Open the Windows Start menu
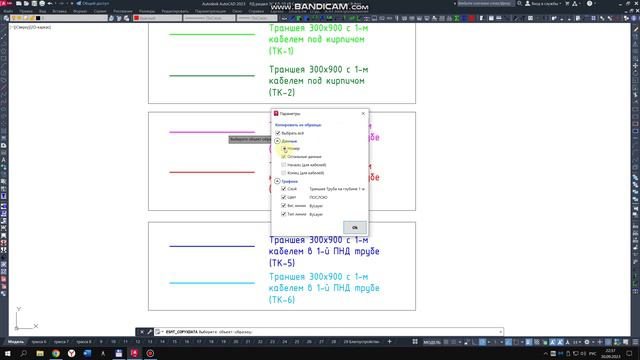The height and width of the screenshot is (360, 640). coord(8,353)
